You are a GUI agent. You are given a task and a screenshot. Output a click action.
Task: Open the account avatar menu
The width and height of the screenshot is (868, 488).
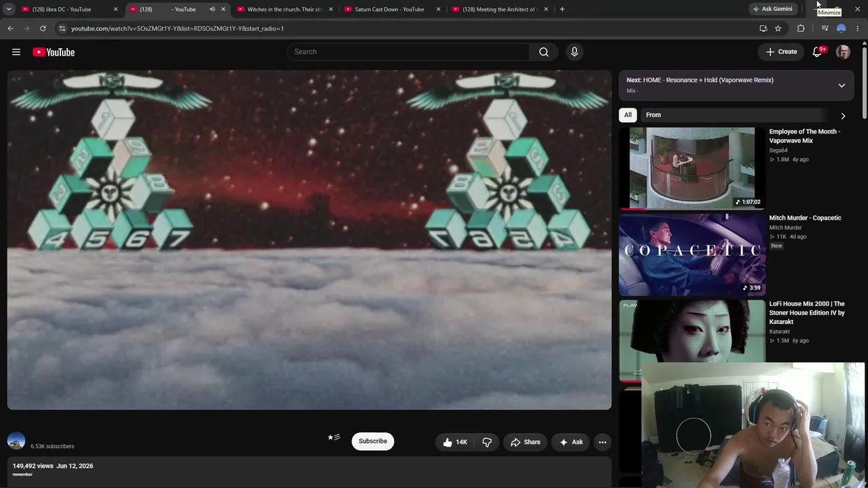coord(843,52)
